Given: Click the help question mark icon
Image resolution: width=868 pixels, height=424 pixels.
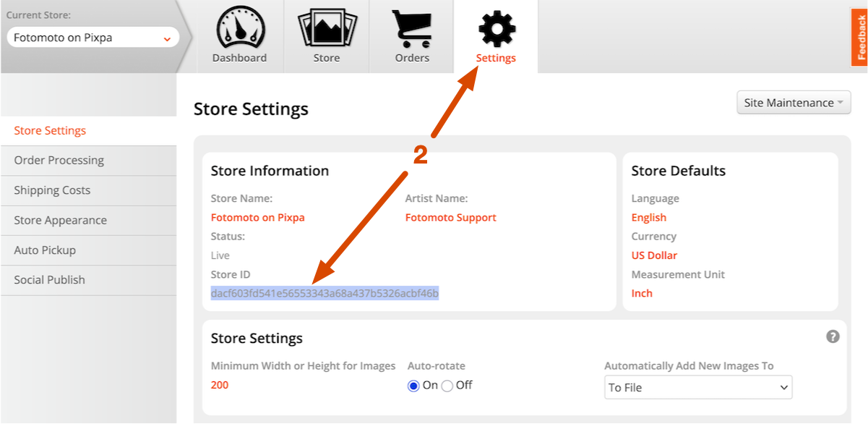Looking at the screenshot, I should [833, 336].
